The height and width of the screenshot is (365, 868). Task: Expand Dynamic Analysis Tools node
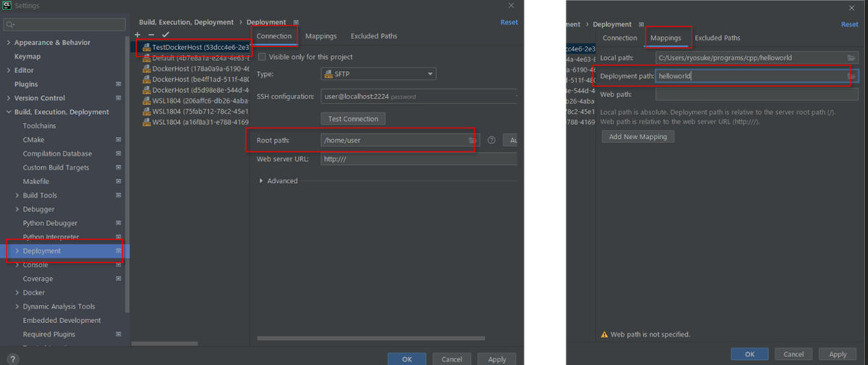tap(17, 306)
